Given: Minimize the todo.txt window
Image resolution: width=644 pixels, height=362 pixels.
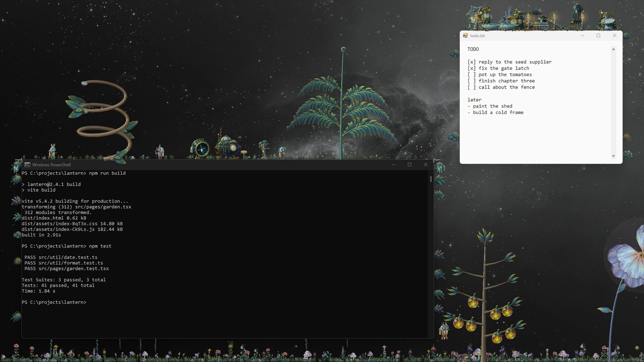Looking at the screenshot, I should (x=583, y=36).
